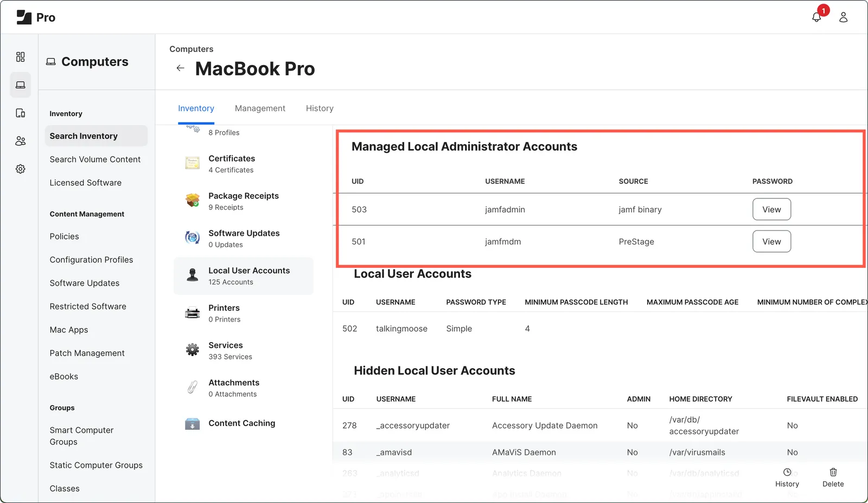Viewport: 868px width, 503px height.
Task: Click the Local User Accounts silhouette icon
Action: tap(192, 275)
